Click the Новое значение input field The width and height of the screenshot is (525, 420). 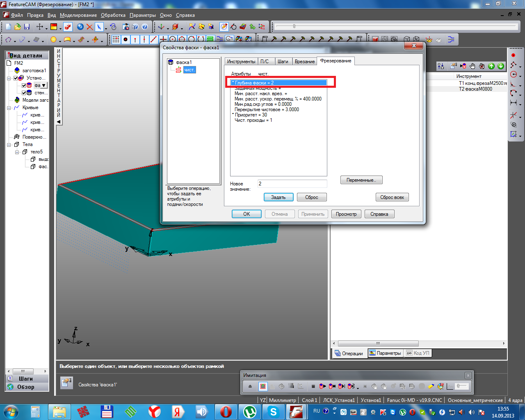[292, 184]
